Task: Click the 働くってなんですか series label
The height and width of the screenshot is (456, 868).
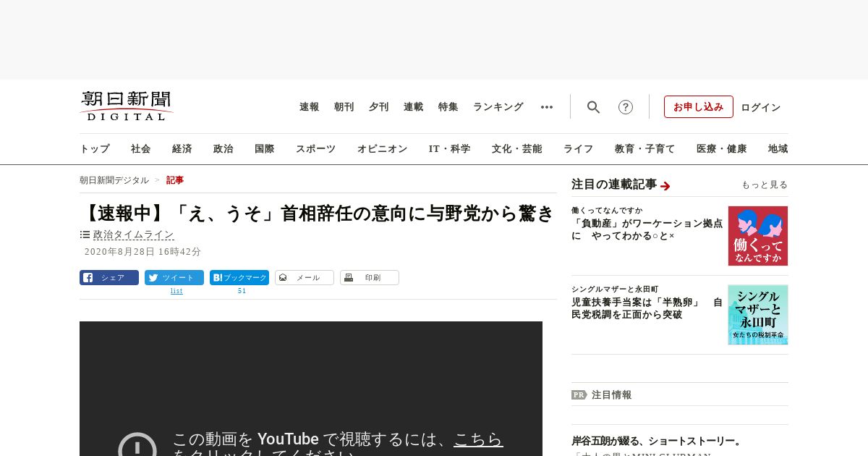Action: tap(607, 211)
